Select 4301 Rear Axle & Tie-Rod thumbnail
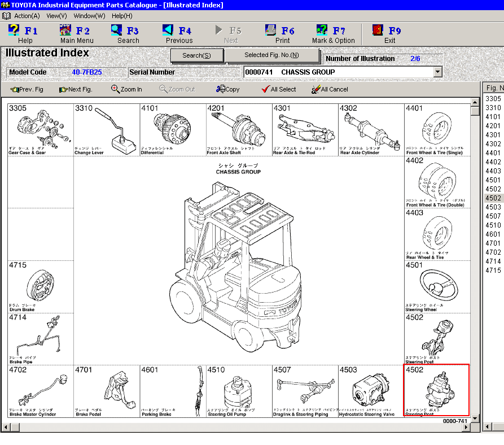Image resolution: width=504 pixels, height=445 pixels. tap(305, 130)
